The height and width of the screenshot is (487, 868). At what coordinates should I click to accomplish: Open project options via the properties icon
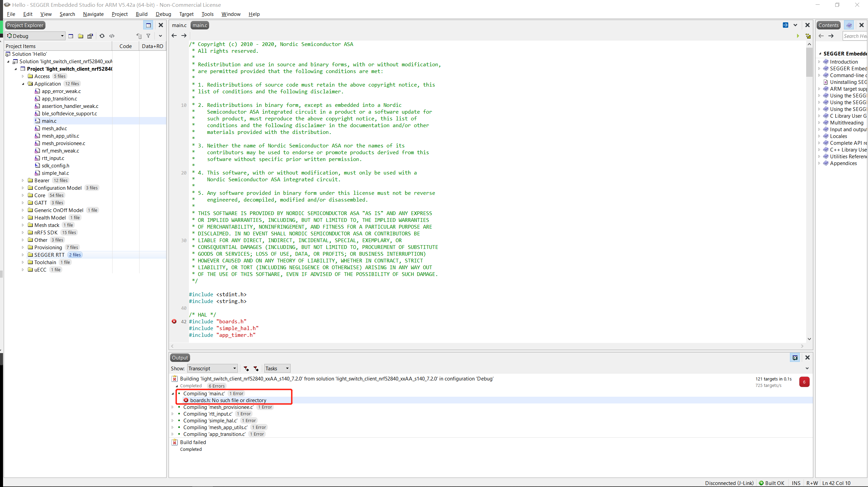(x=91, y=36)
